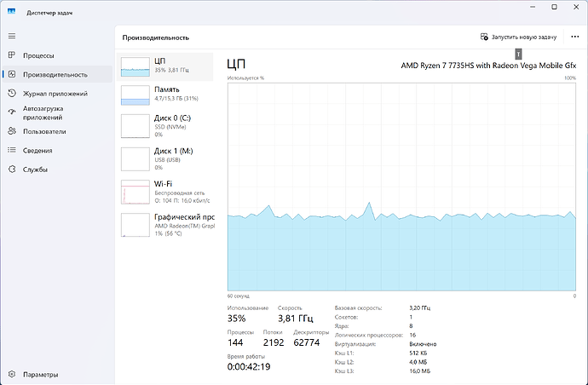Screen dimensions: 588x385
Task: Select the Графический процессор item
Action: click(x=135, y=224)
